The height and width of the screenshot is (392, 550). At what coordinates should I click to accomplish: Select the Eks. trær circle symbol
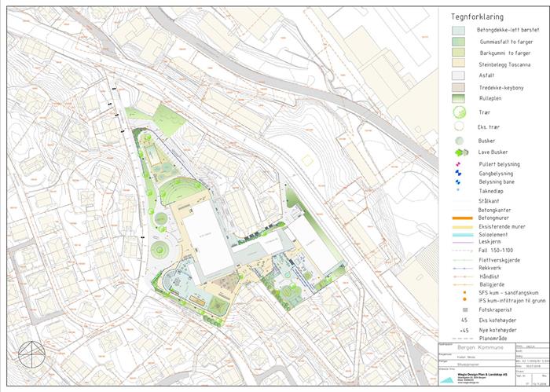[x=457, y=126]
